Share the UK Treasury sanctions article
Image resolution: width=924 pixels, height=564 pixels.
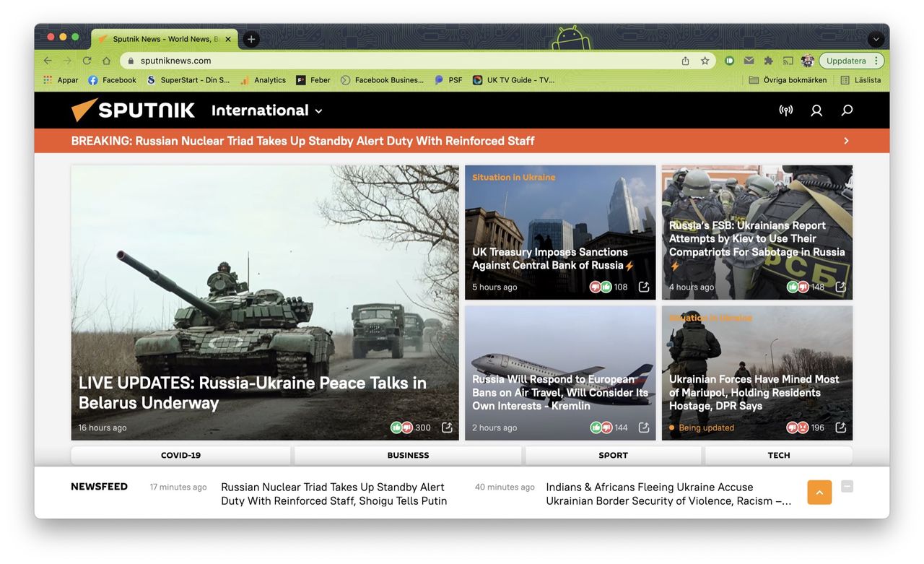[x=644, y=287]
